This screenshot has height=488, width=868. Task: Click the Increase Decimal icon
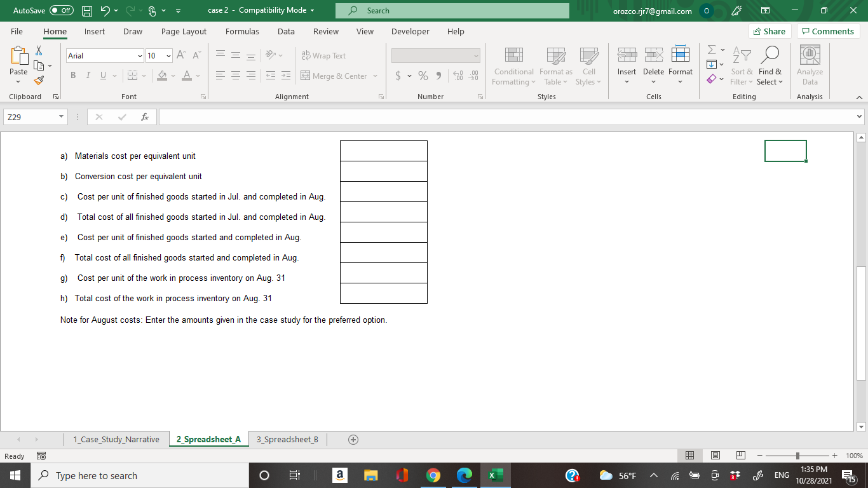click(458, 76)
